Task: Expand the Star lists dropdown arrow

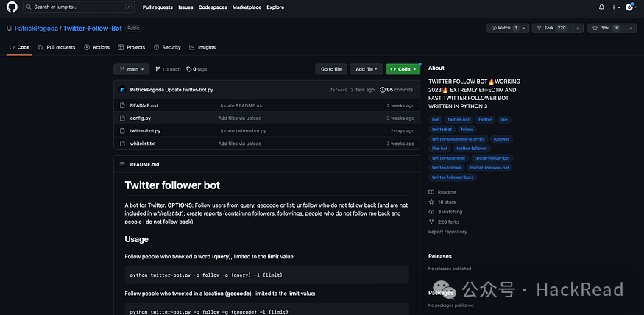Action: pyautogui.click(x=631, y=28)
